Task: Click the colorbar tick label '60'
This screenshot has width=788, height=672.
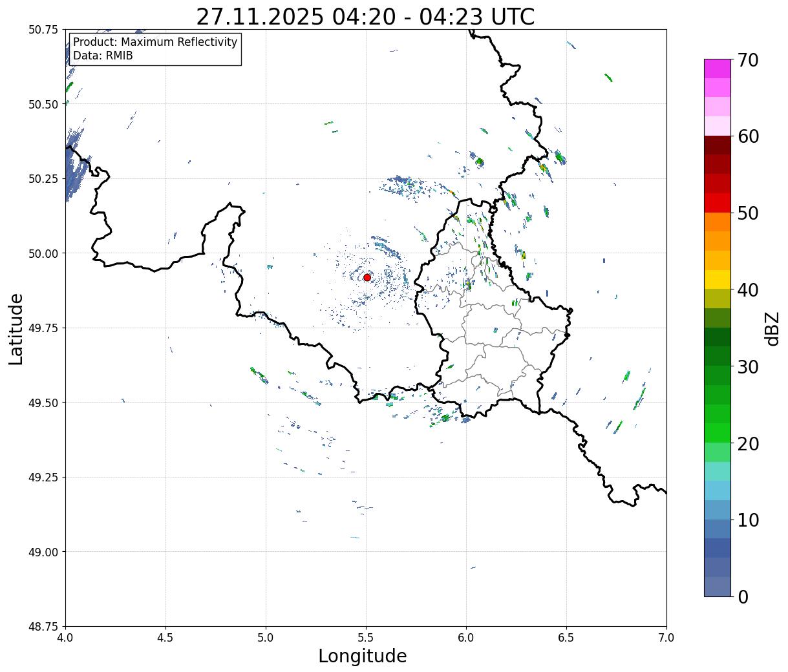Action: click(x=748, y=136)
